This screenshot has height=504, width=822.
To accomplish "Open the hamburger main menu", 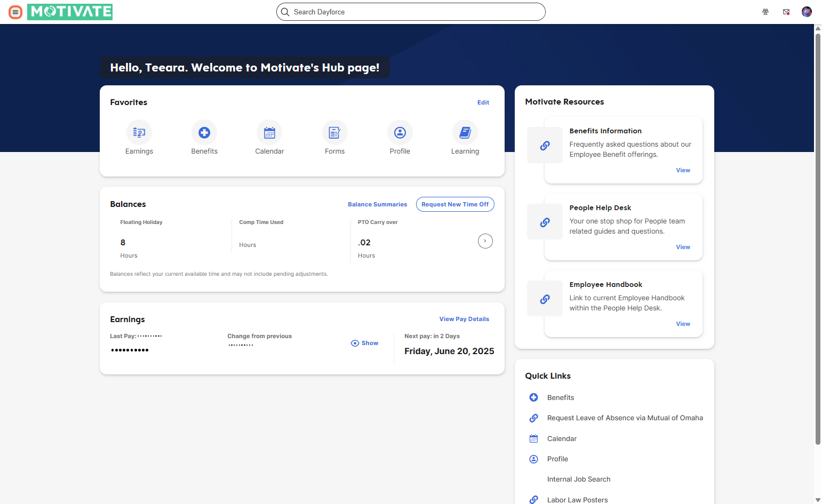I will pos(15,12).
